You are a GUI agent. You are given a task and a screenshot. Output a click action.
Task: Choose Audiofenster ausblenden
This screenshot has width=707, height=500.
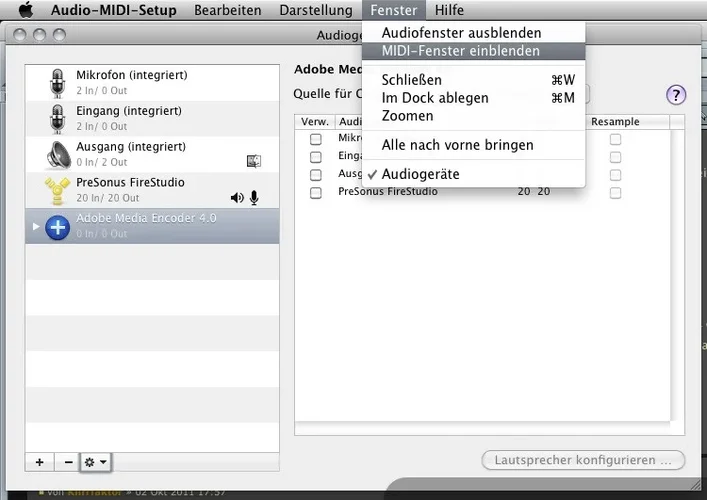473,33
